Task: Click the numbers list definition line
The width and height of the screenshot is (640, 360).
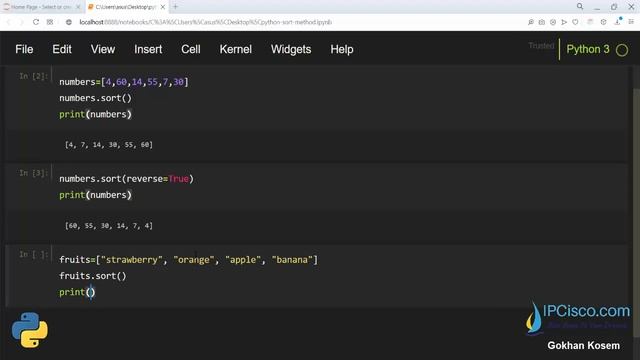Action: click(124, 82)
